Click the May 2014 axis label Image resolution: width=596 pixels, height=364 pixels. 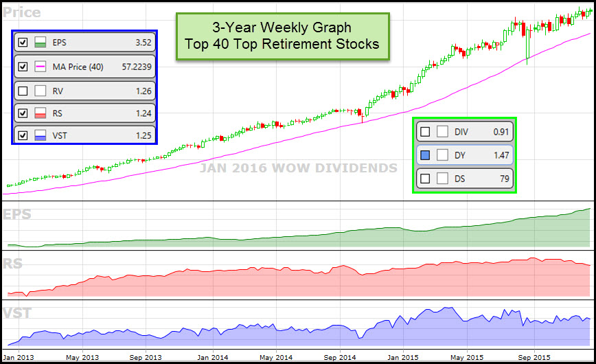coord(276,358)
